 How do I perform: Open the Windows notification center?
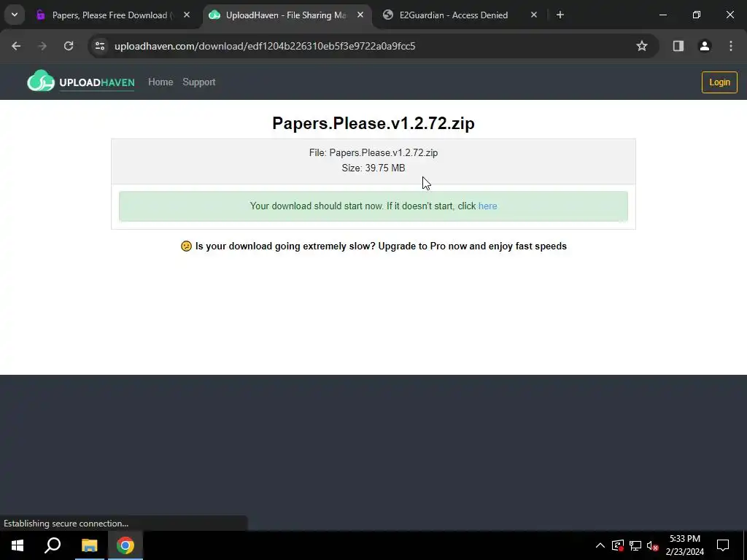pos(723,545)
